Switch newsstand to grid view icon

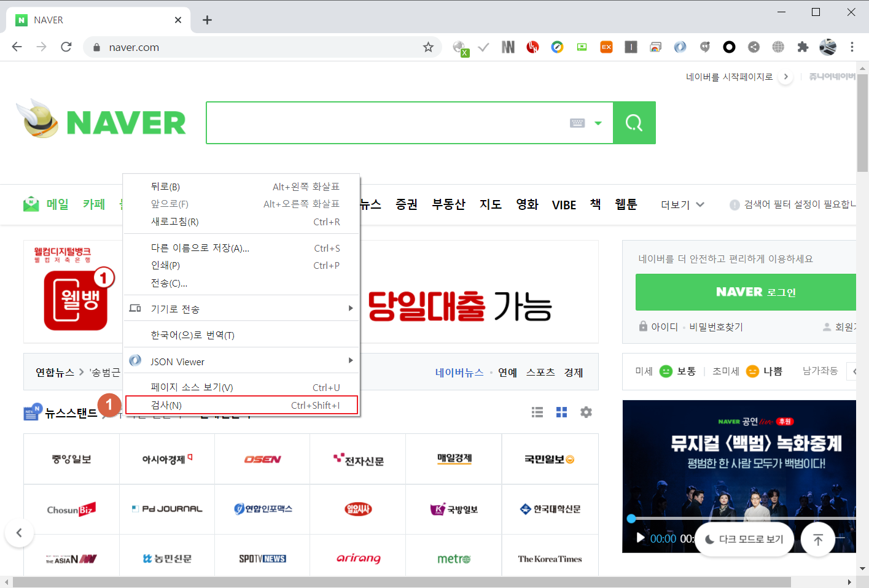pos(561,412)
